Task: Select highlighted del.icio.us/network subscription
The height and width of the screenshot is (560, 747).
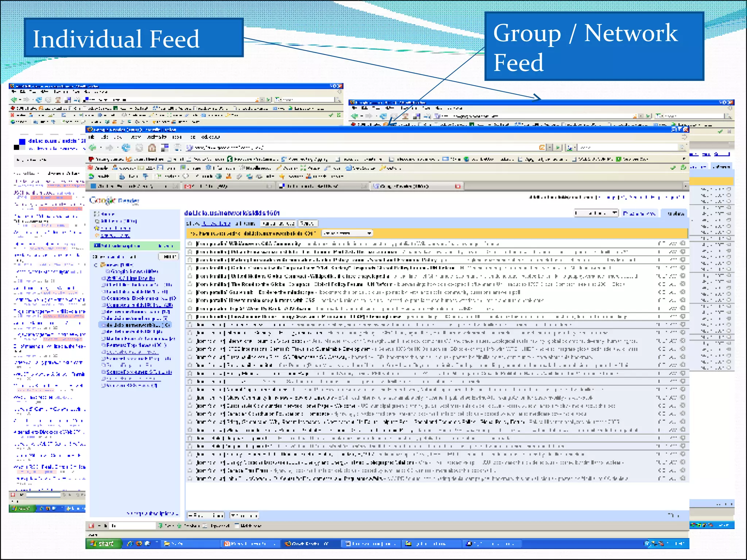Action: coord(135,325)
